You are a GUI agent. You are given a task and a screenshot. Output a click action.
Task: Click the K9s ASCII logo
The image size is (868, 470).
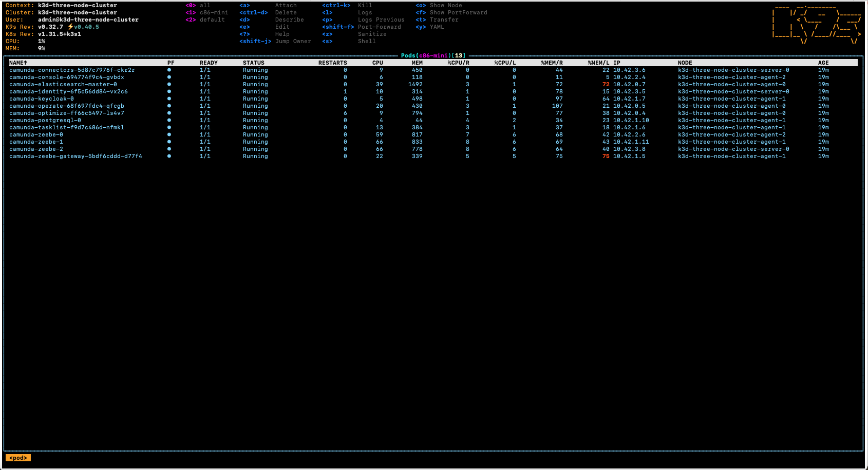(x=817, y=24)
